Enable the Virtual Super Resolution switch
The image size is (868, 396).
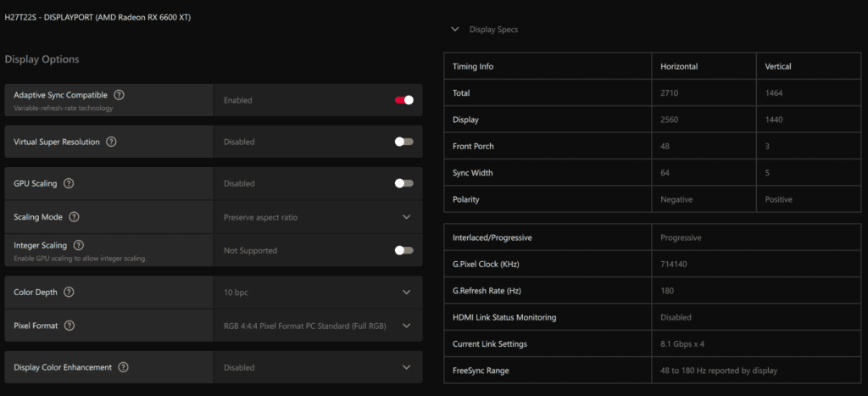click(x=404, y=142)
